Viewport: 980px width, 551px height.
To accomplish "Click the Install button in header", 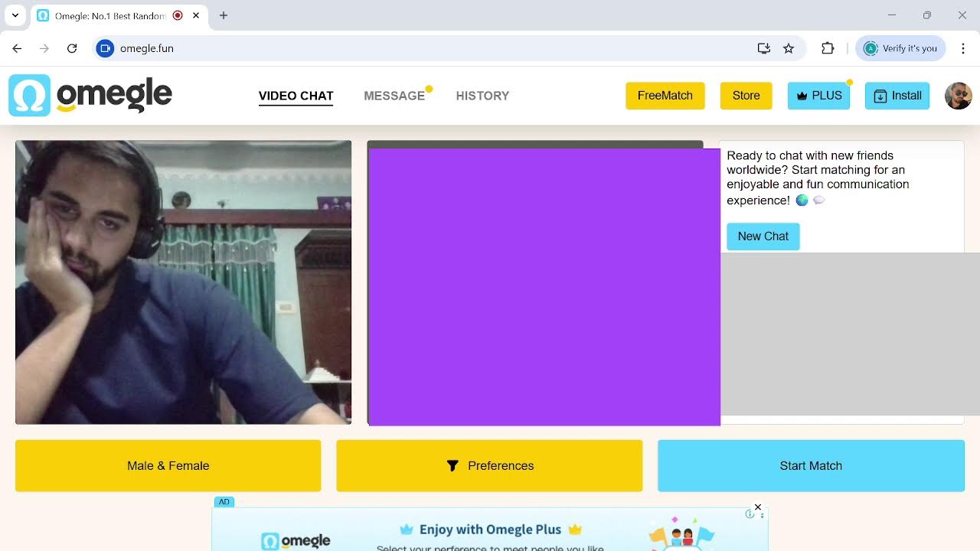I will 897,96.
